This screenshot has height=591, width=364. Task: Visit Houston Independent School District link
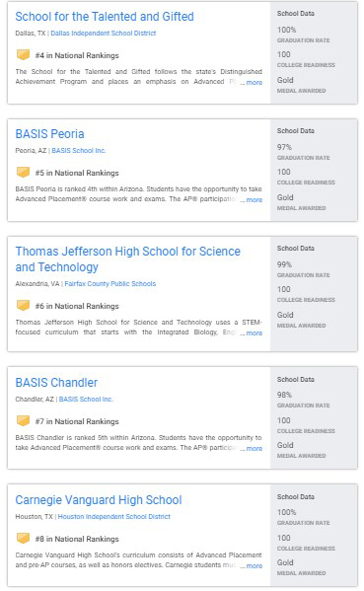coord(114,517)
